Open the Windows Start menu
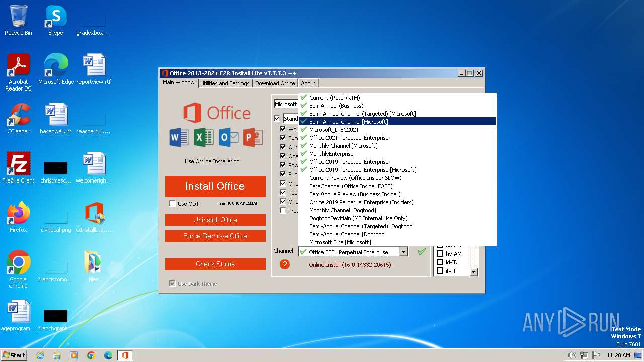Image resolution: width=644 pixels, height=362 pixels. click(x=14, y=355)
